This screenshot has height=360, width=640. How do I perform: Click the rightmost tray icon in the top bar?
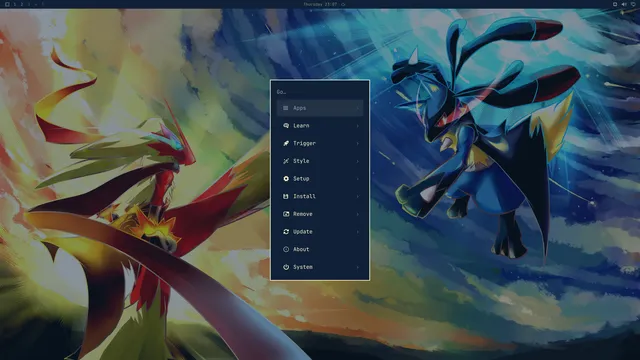tap(633, 4)
